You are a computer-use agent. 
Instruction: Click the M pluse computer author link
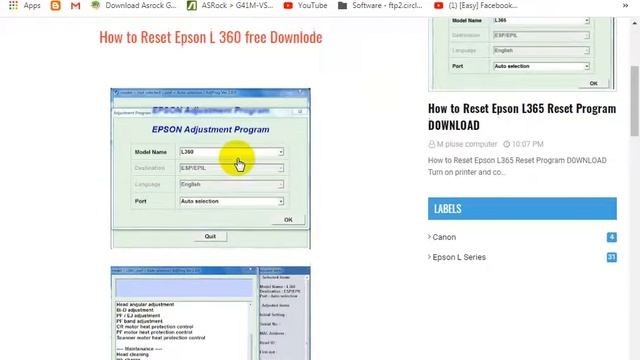click(467, 144)
